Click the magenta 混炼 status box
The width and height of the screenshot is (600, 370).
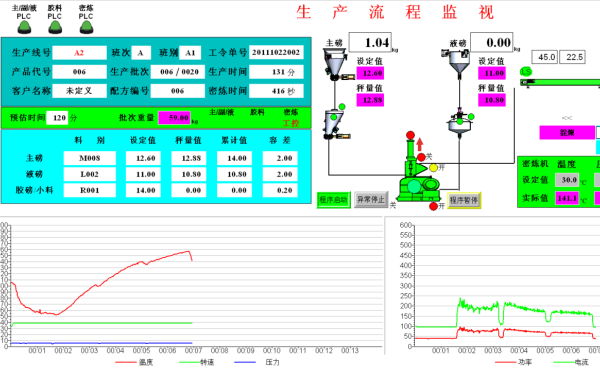click(567, 133)
